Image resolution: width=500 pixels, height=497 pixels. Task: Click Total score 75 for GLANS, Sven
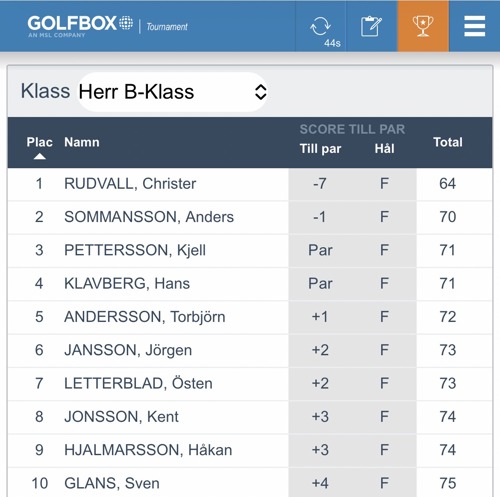point(448,483)
